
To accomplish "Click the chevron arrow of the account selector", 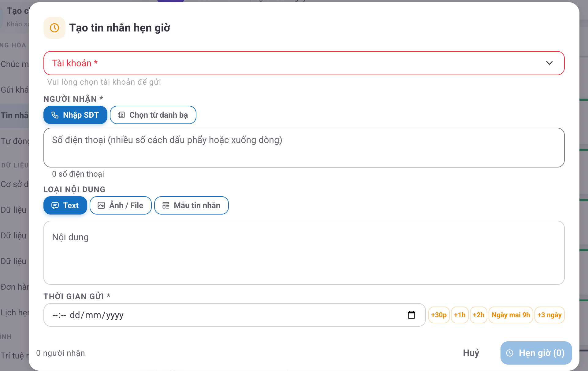I will pyautogui.click(x=549, y=63).
